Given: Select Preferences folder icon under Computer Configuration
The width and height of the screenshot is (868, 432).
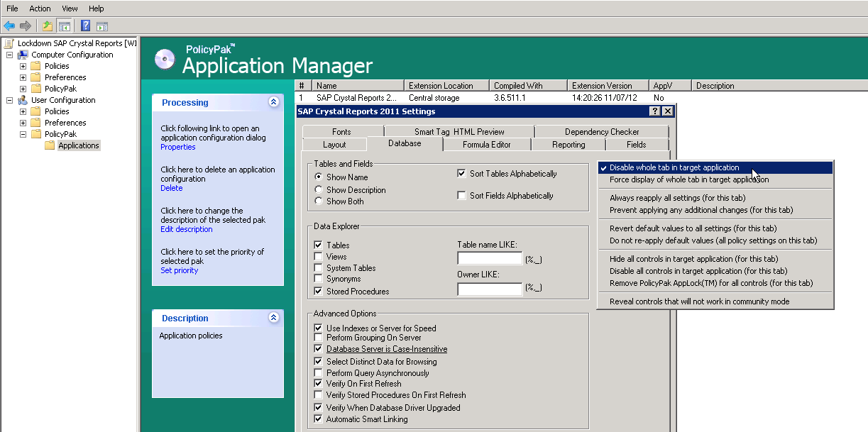Looking at the screenshot, I should point(35,77).
